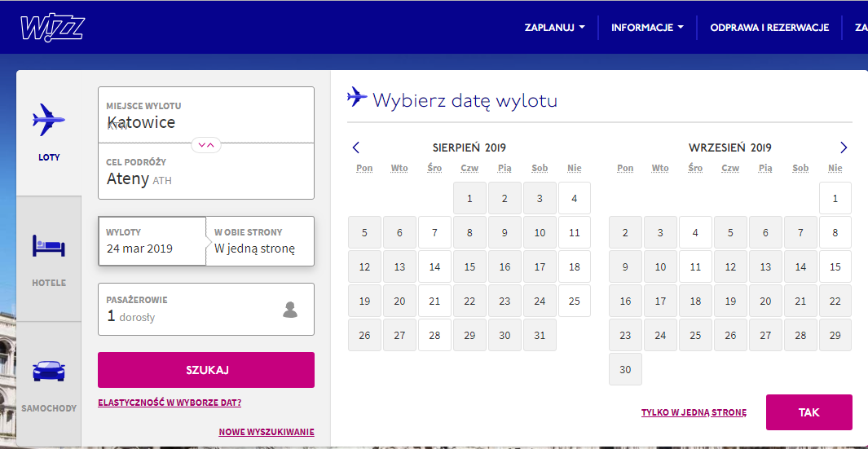The image size is (868, 449).
Task: Select 4 August 2019
Action: click(x=575, y=198)
